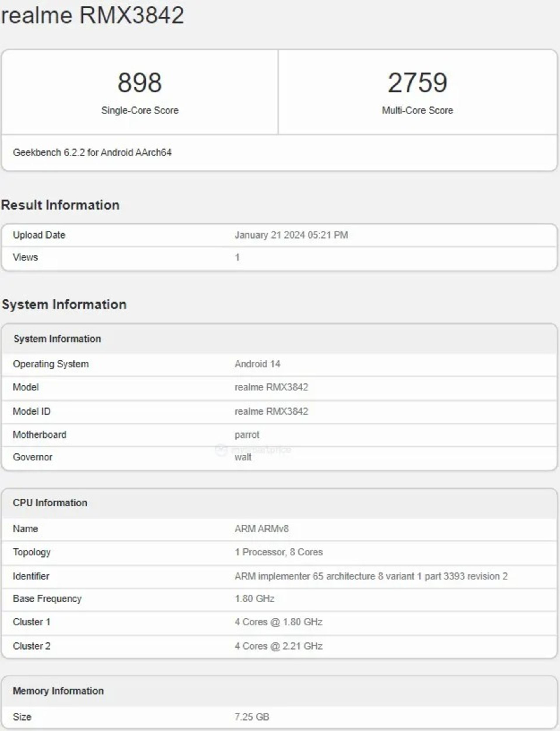Click the Multi-Core Score label

[417, 110]
